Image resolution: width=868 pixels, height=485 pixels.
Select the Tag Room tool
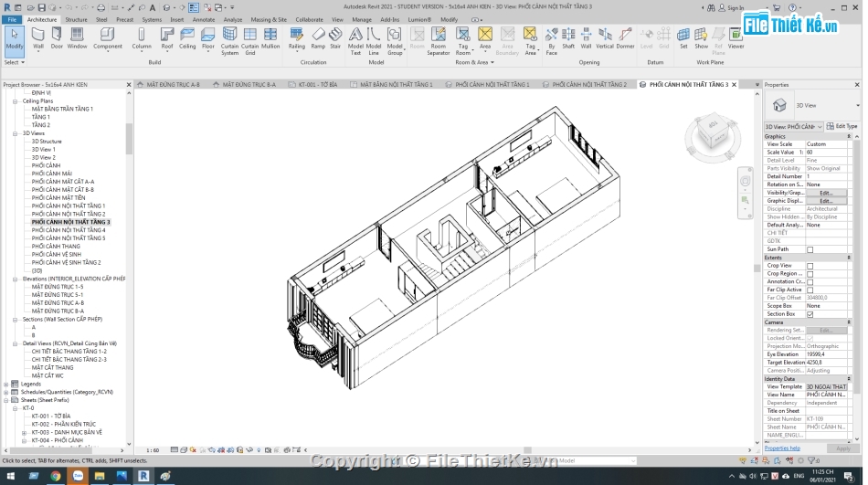tap(463, 41)
